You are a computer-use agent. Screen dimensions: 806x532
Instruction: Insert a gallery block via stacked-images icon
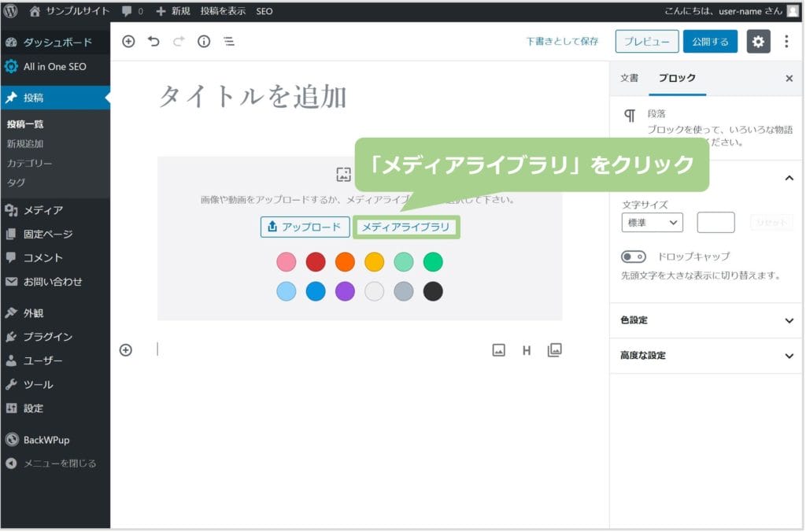point(554,350)
